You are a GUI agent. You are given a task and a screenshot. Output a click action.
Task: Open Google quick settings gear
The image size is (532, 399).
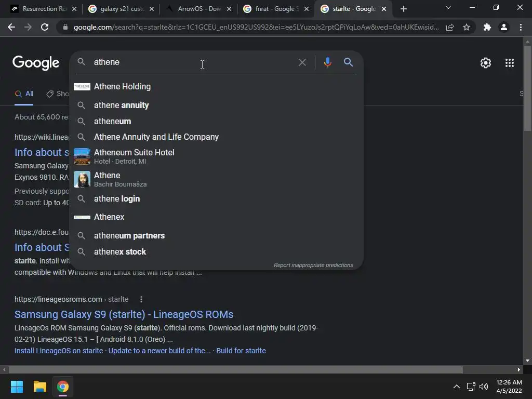point(486,63)
